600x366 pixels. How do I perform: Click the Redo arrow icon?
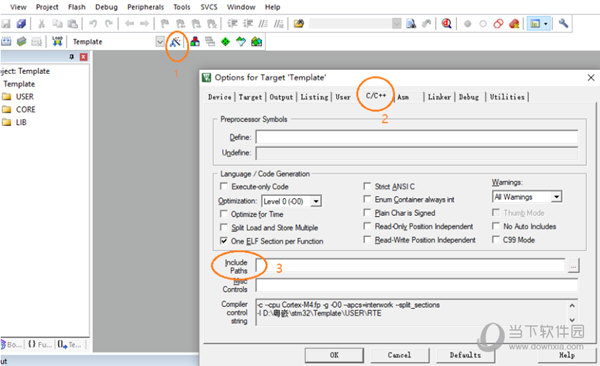[x=109, y=24]
